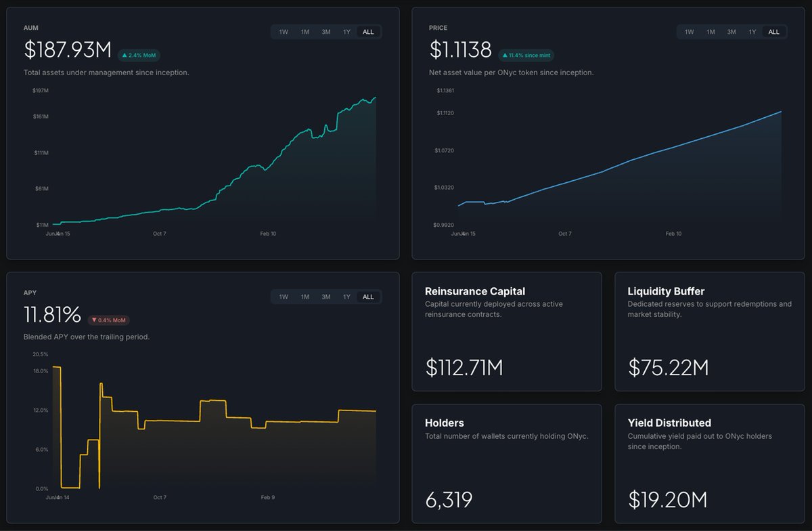The image size is (812, 531).
Task: Click the $61M axis label
Action: pos(41,188)
